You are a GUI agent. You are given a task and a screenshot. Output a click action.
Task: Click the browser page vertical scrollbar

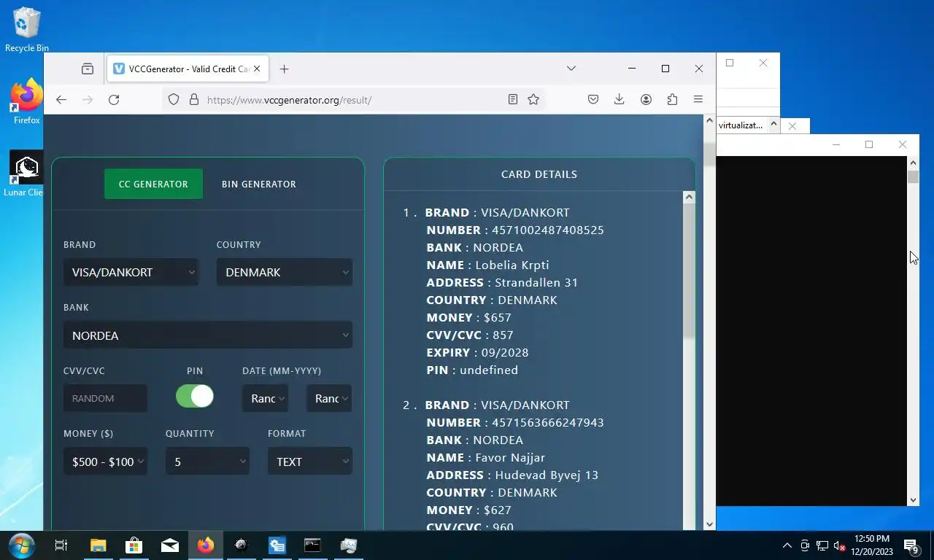pyautogui.click(x=709, y=153)
